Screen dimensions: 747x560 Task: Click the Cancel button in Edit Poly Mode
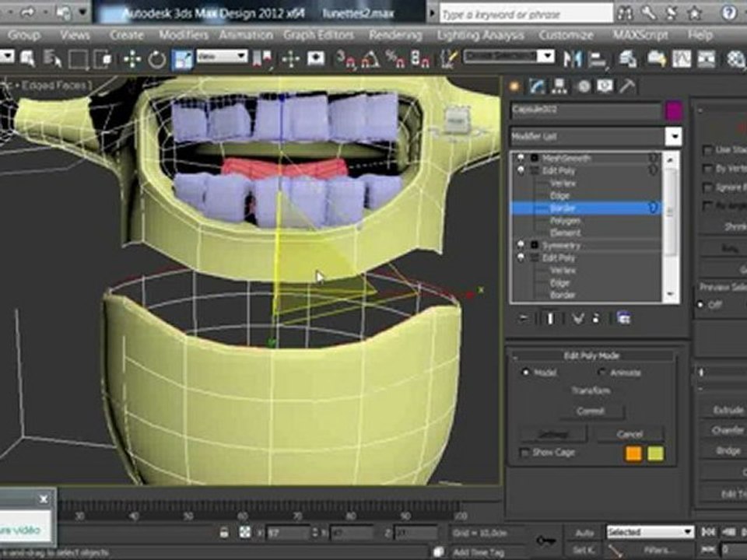point(630,434)
